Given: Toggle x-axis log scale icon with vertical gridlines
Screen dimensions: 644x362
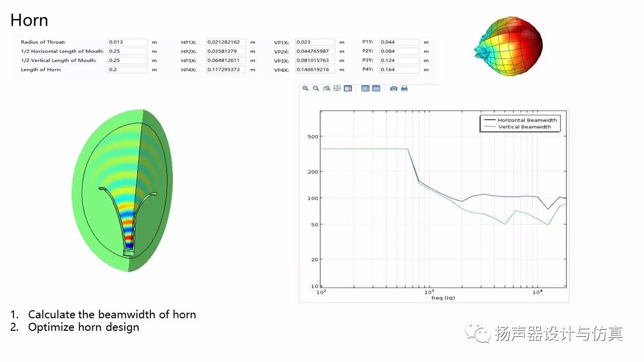Looking at the screenshot, I should point(365,88).
